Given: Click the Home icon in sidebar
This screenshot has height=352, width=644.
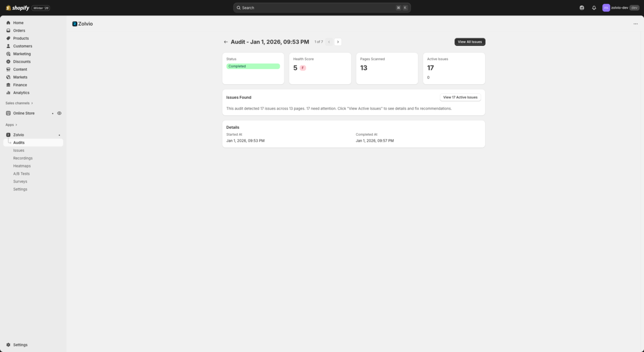Looking at the screenshot, I should tap(10, 23).
